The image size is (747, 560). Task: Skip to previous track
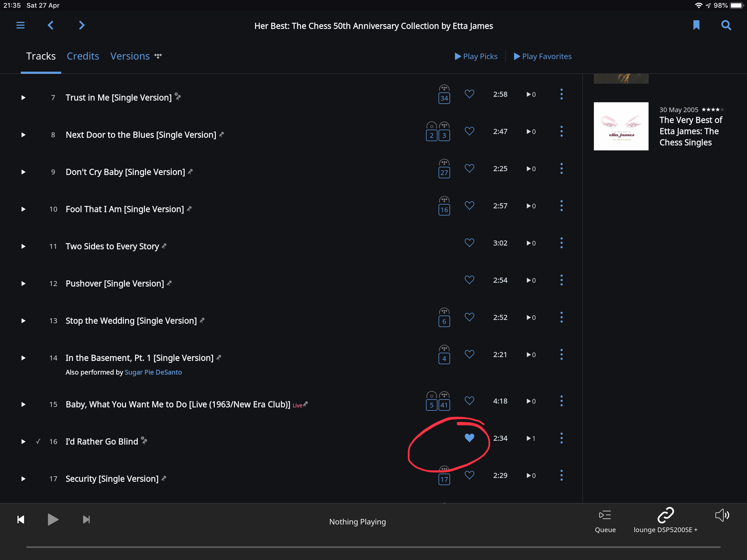click(x=21, y=520)
